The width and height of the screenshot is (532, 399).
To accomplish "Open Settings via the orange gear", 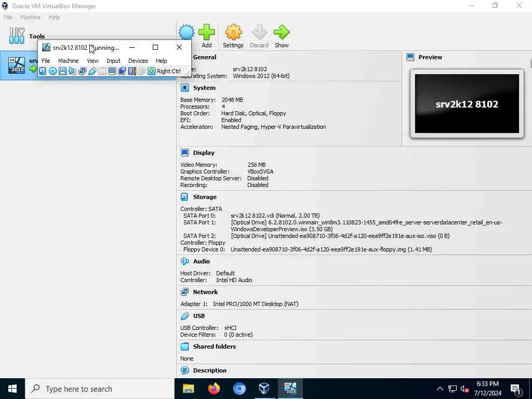I will tap(233, 32).
